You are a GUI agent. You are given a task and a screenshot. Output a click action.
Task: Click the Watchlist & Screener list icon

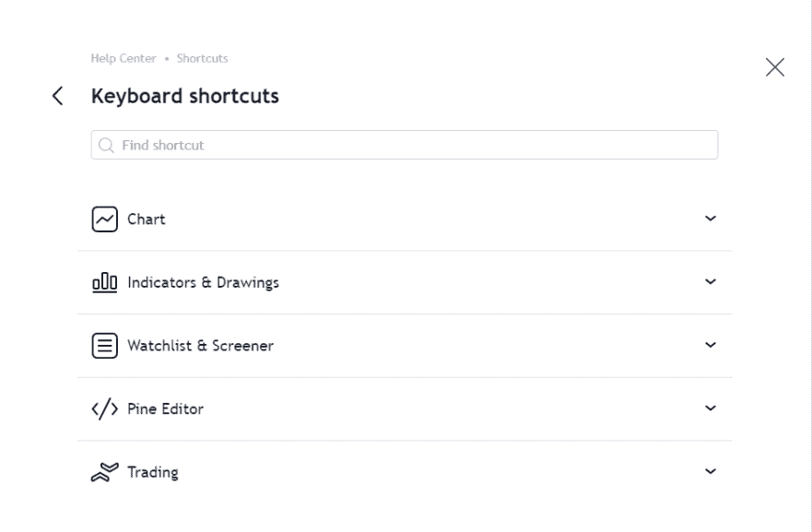[x=104, y=345]
